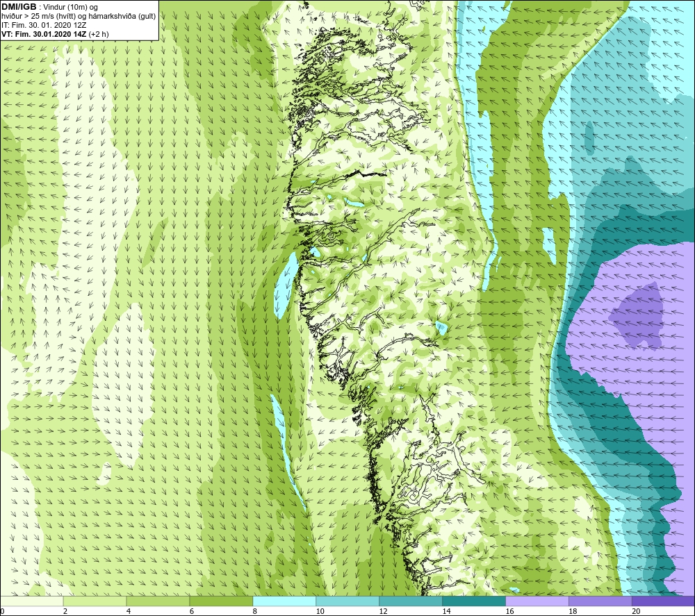Click the 2-4 m/s light green legend swatch
The image size is (695, 616).
tap(95, 601)
